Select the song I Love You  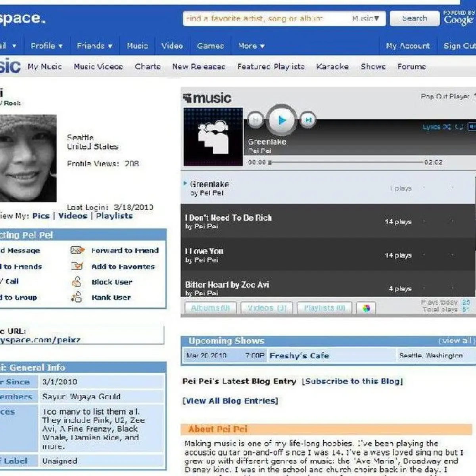[328, 255]
